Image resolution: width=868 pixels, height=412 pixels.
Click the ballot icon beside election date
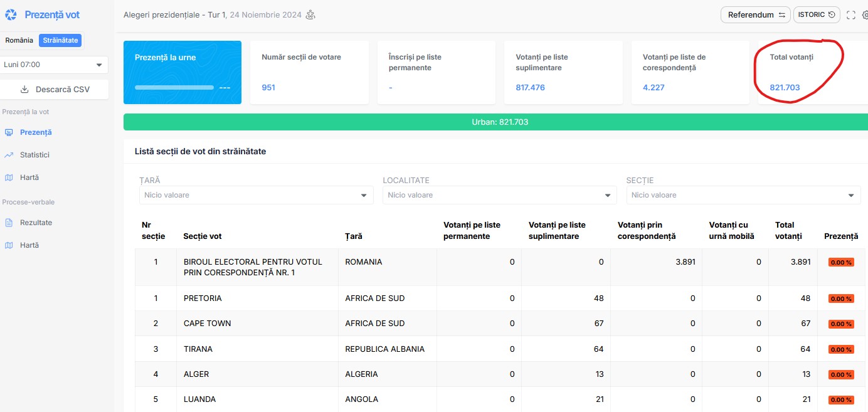(x=310, y=15)
